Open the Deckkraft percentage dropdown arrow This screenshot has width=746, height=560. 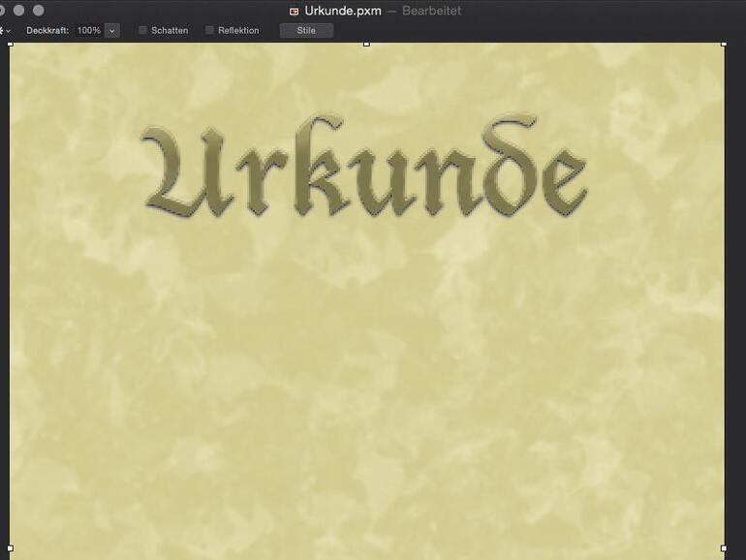112,30
